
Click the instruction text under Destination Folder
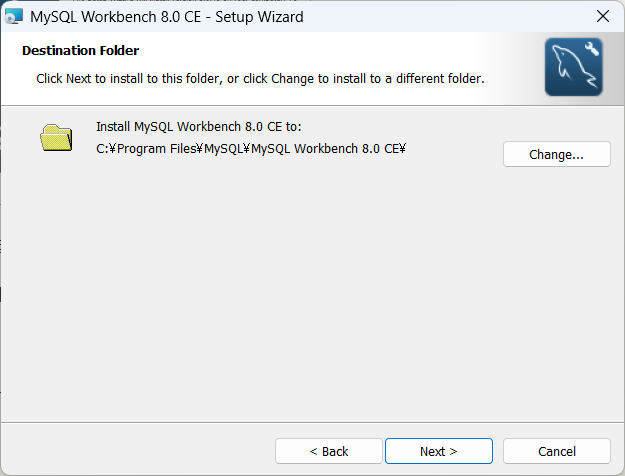click(260, 78)
